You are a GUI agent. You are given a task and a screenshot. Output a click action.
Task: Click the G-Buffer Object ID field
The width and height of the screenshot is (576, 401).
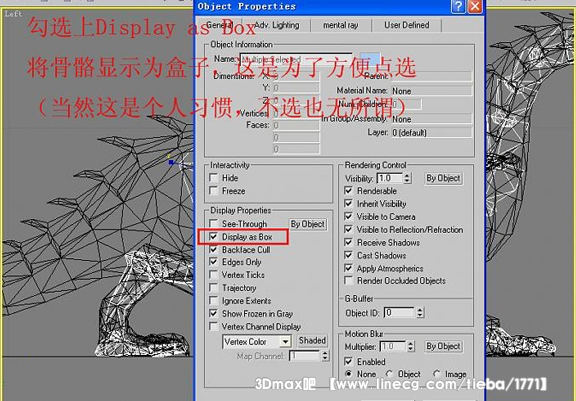coord(400,313)
